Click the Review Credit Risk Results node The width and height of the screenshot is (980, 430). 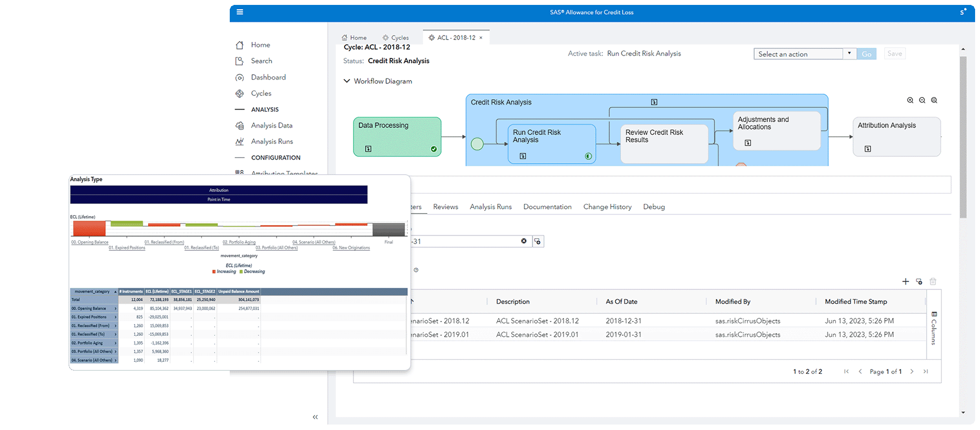(664, 144)
